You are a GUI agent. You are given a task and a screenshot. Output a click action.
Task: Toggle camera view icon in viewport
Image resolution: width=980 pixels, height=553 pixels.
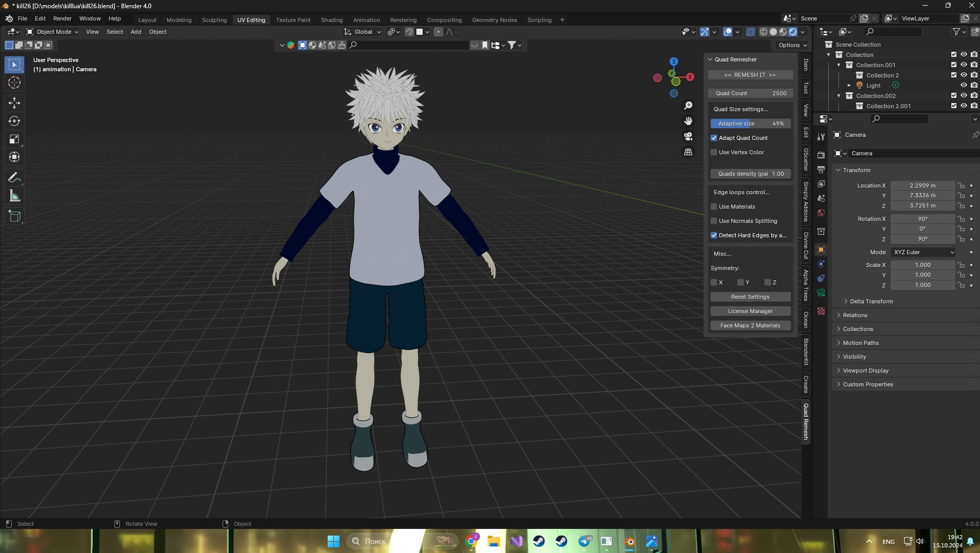(x=688, y=136)
